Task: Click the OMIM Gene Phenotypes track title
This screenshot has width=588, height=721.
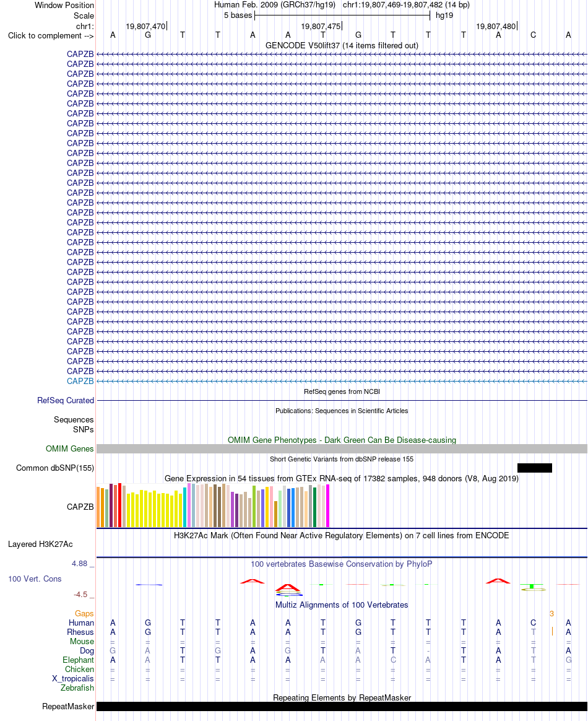Action: 342,440
